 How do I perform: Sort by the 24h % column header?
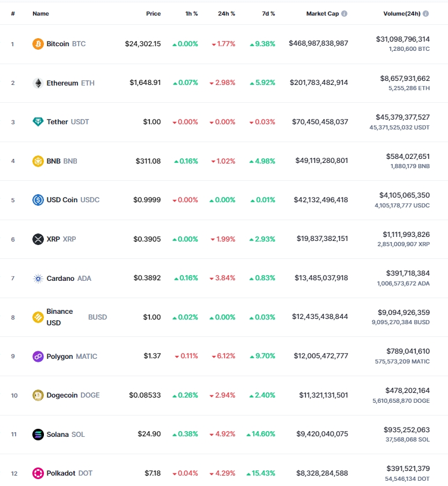coord(227,14)
